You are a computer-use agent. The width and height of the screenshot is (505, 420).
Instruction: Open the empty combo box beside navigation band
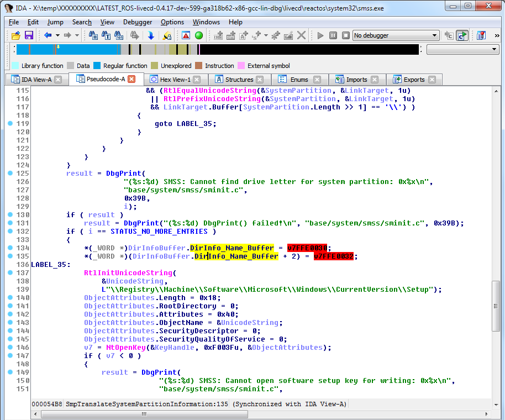click(x=462, y=49)
